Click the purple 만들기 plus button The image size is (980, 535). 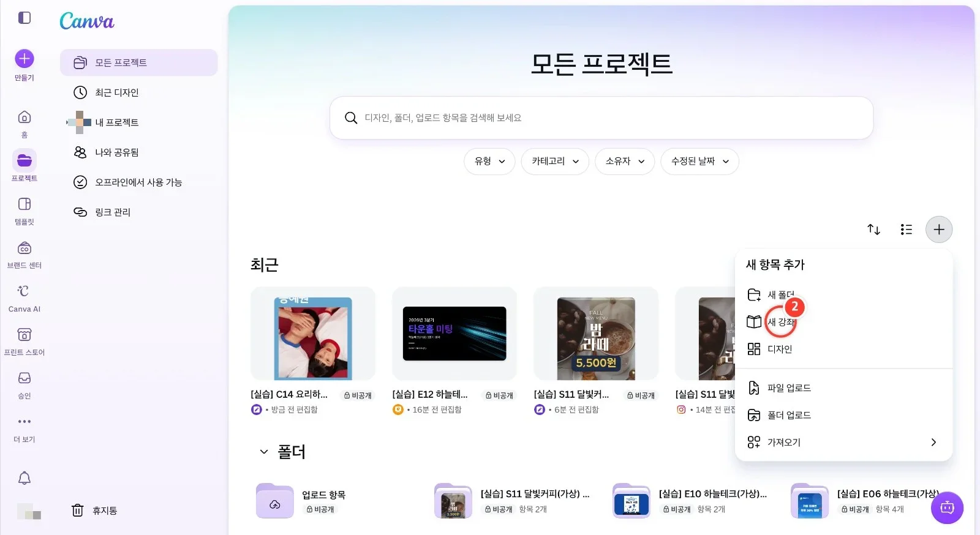[x=24, y=59]
